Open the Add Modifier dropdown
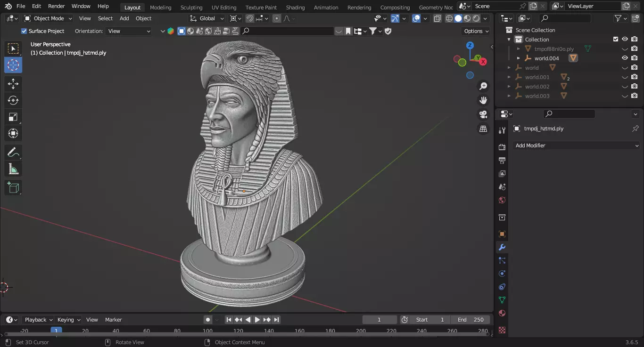This screenshot has height=347, width=644. click(x=576, y=145)
